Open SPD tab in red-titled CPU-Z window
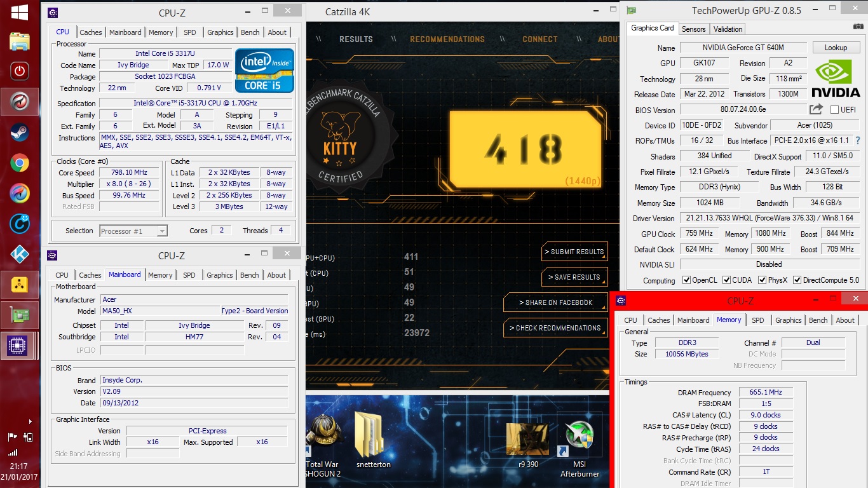The width and height of the screenshot is (868, 488). pyautogui.click(x=758, y=320)
